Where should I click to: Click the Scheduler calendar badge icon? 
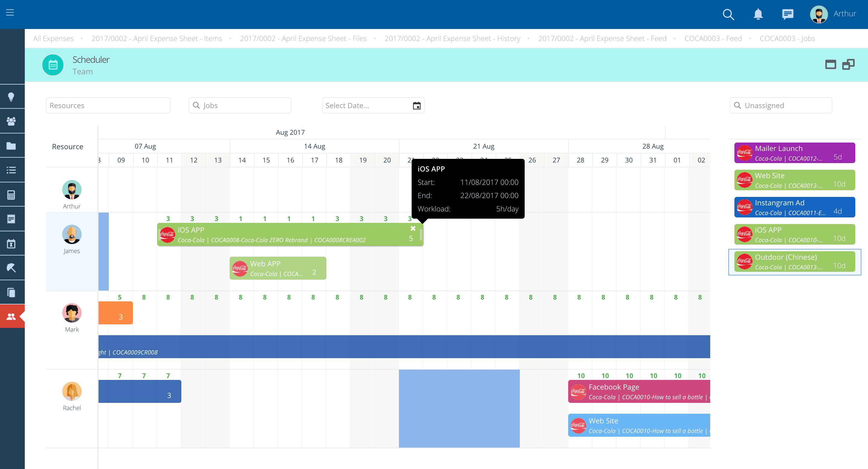click(x=53, y=65)
